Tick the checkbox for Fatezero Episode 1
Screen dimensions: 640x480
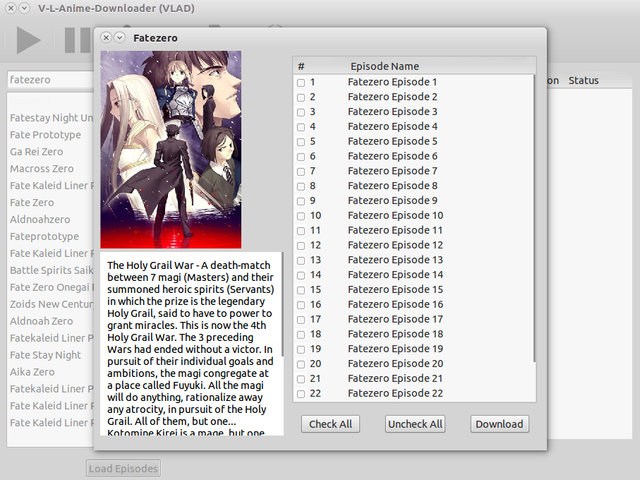click(x=301, y=82)
